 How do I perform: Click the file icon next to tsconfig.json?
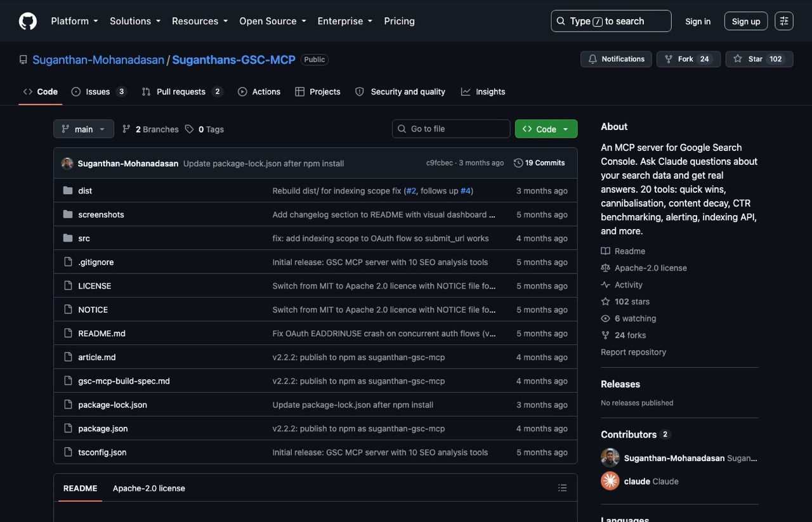[68, 452]
